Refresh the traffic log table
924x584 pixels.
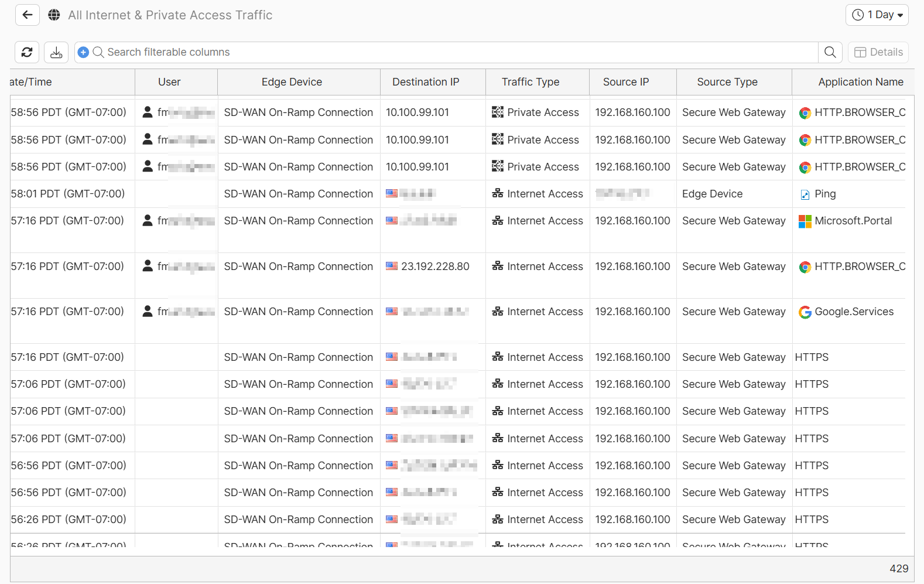pyautogui.click(x=27, y=52)
